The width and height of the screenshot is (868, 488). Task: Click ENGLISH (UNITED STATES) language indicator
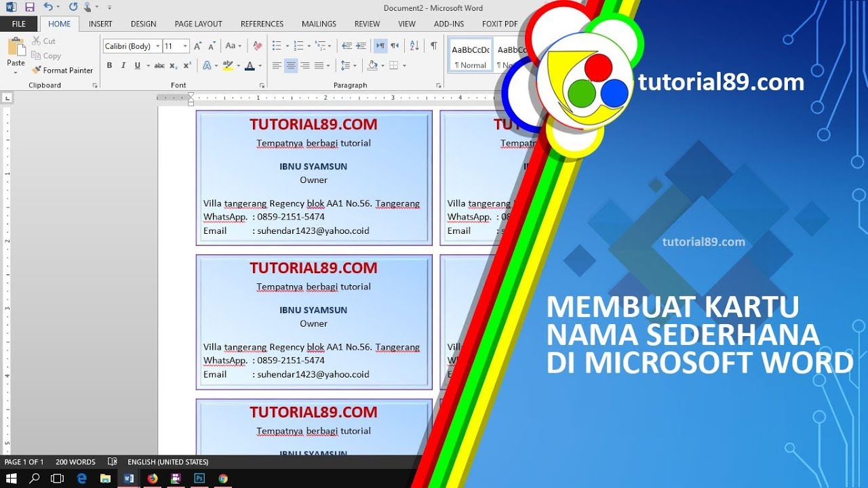point(168,462)
